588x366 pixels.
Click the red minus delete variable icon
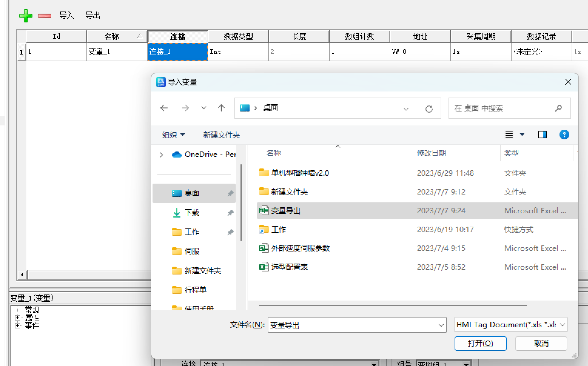point(45,15)
